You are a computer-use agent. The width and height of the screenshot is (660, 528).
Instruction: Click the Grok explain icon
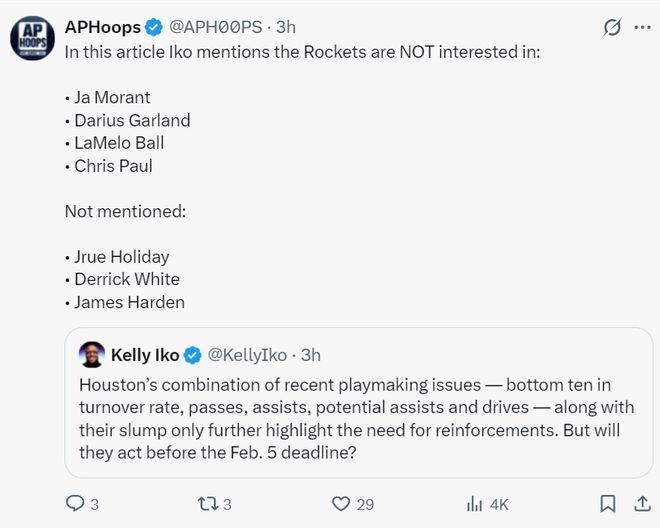(612, 28)
